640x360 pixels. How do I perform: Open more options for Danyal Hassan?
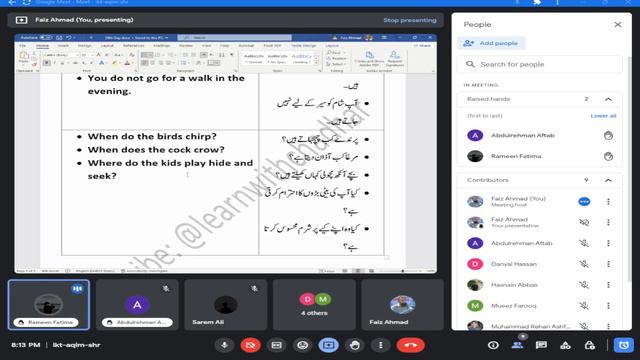(608, 264)
